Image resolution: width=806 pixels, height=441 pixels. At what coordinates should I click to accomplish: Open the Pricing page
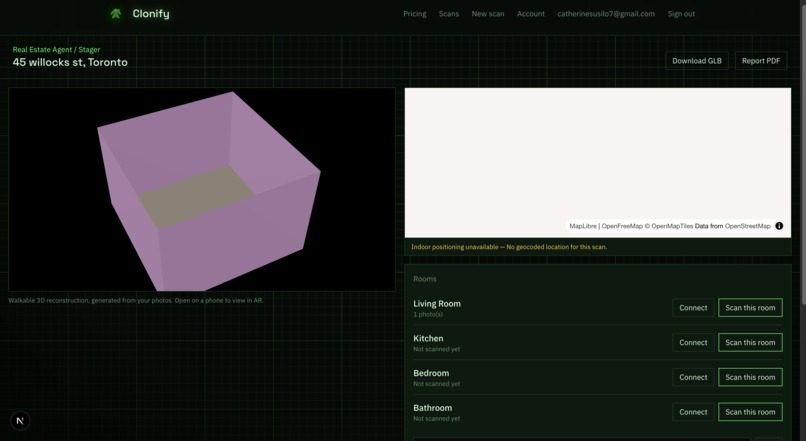tap(414, 14)
